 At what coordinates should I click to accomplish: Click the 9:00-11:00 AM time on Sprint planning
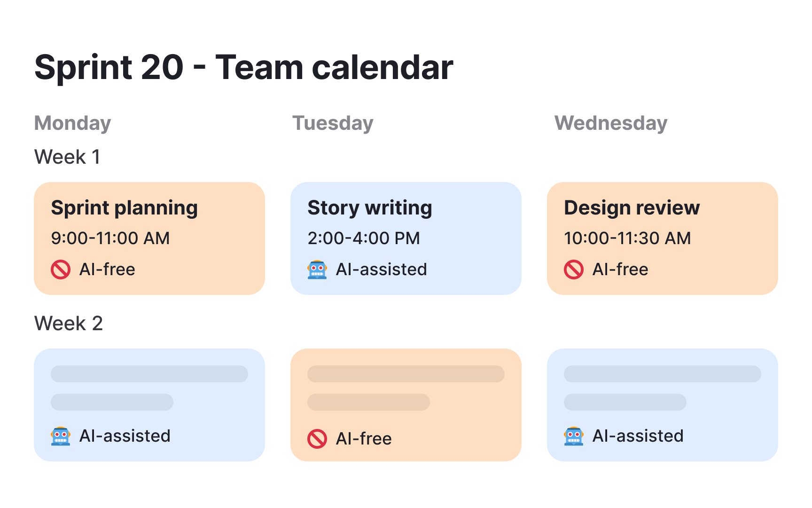click(x=110, y=238)
